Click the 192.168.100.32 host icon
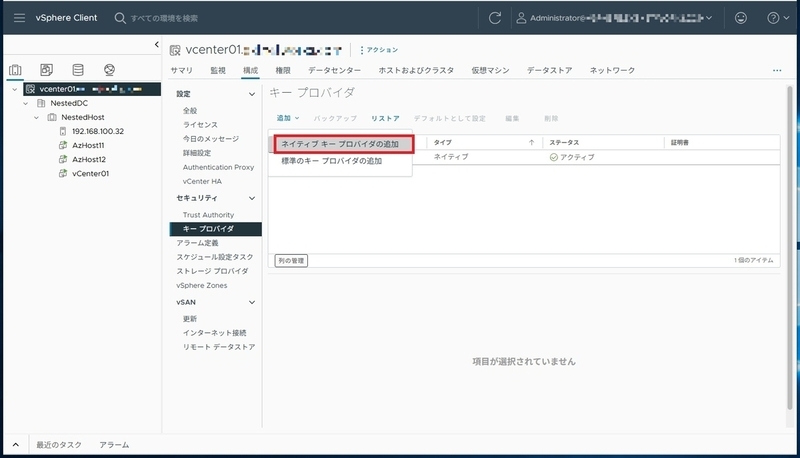The image size is (800, 458). (x=63, y=131)
